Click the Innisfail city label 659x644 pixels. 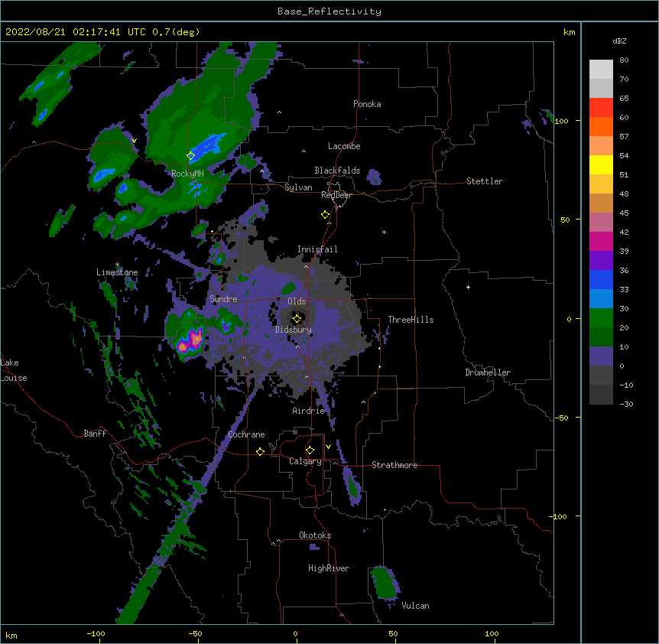click(x=317, y=249)
